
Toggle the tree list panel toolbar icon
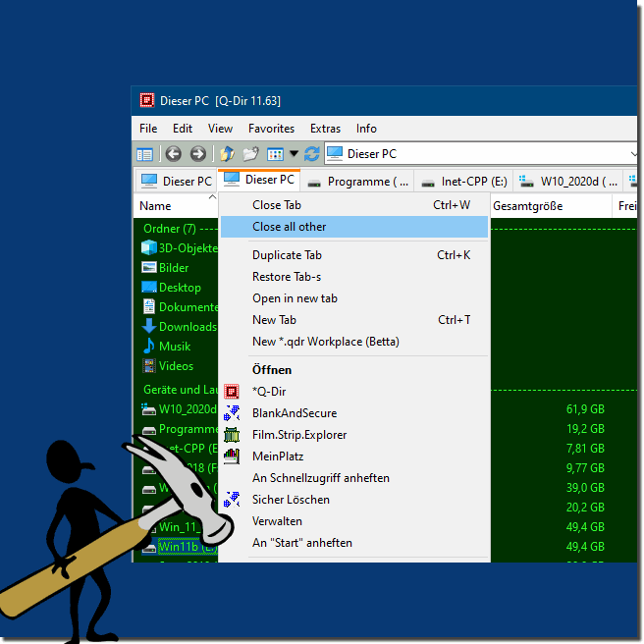point(144,154)
